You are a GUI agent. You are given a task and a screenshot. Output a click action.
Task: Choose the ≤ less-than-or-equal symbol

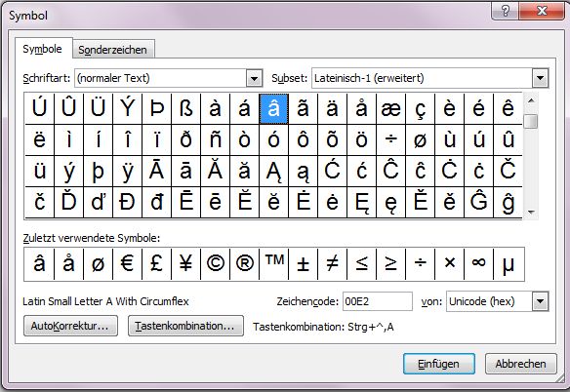362,263
